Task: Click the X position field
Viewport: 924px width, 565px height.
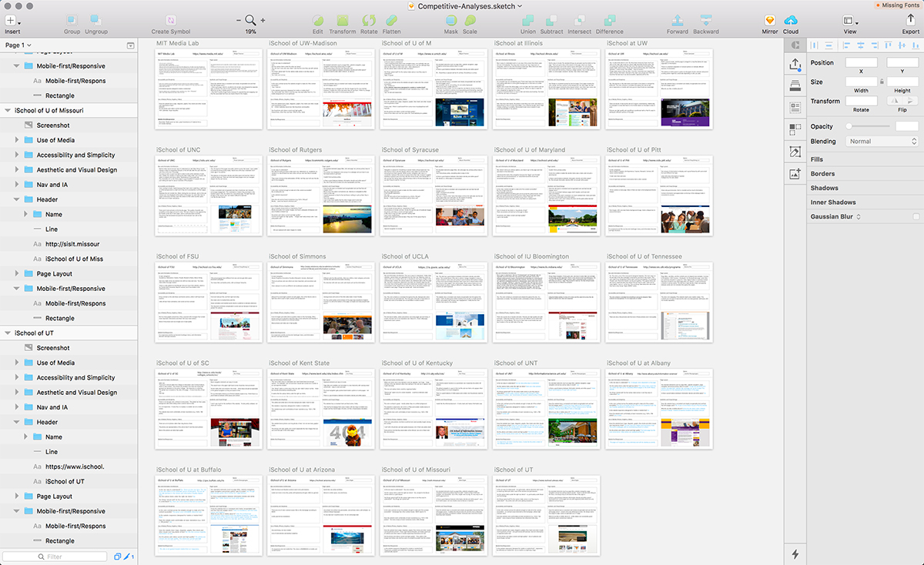Action: point(861,62)
